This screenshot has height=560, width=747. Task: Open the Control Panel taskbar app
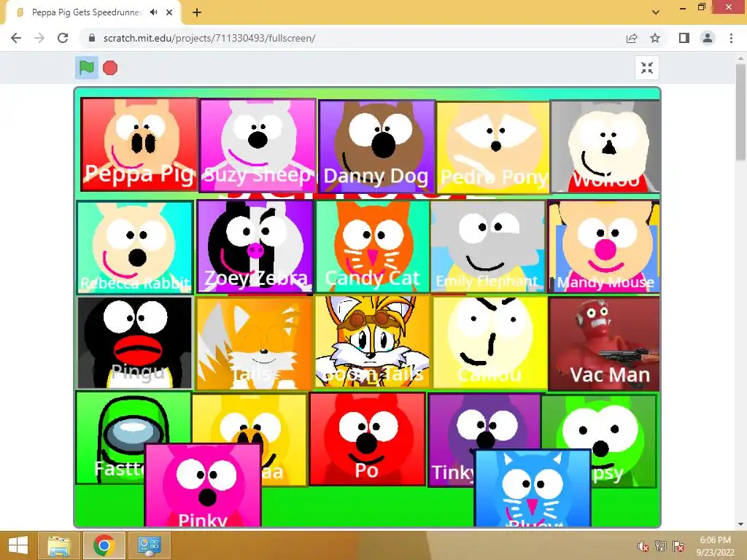tap(149, 545)
